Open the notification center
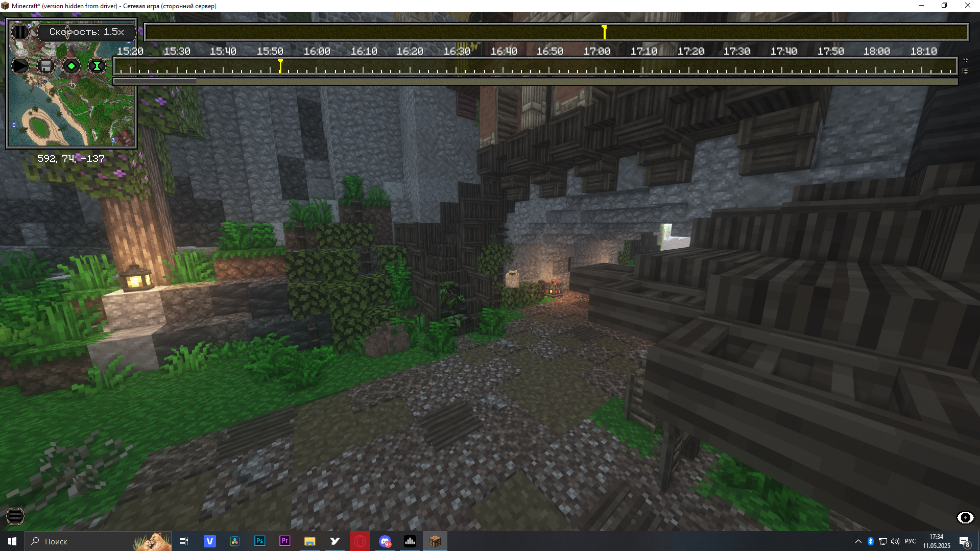 pyautogui.click(x=965, y=541)
